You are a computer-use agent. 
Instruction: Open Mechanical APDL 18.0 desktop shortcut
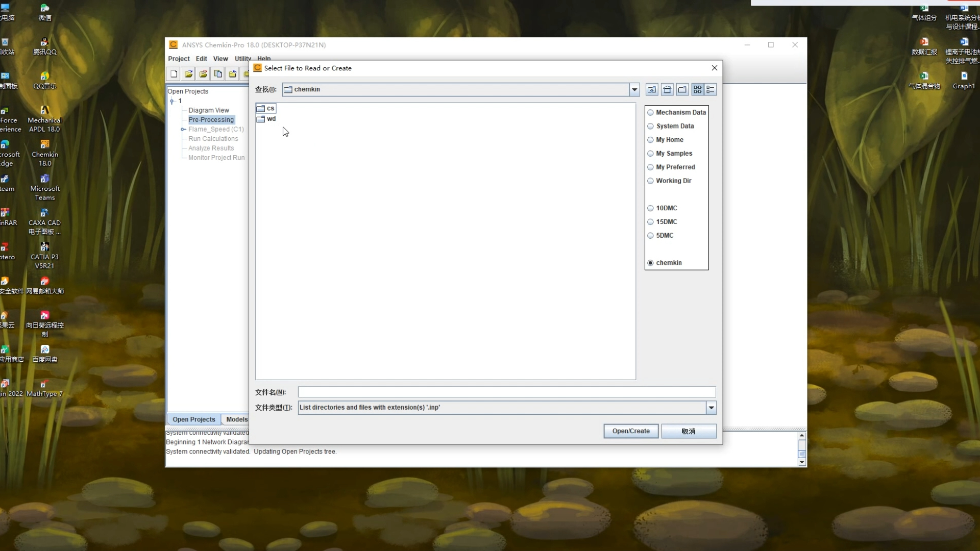(45, 119)
